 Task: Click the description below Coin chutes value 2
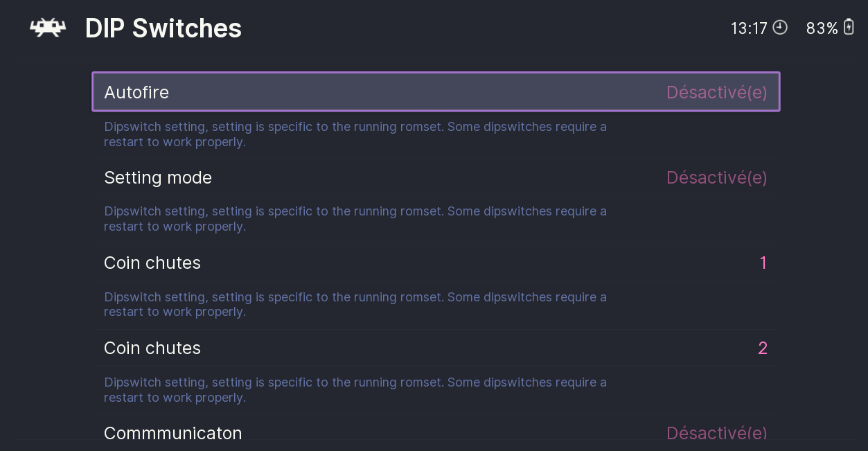[x=355, y=390]
